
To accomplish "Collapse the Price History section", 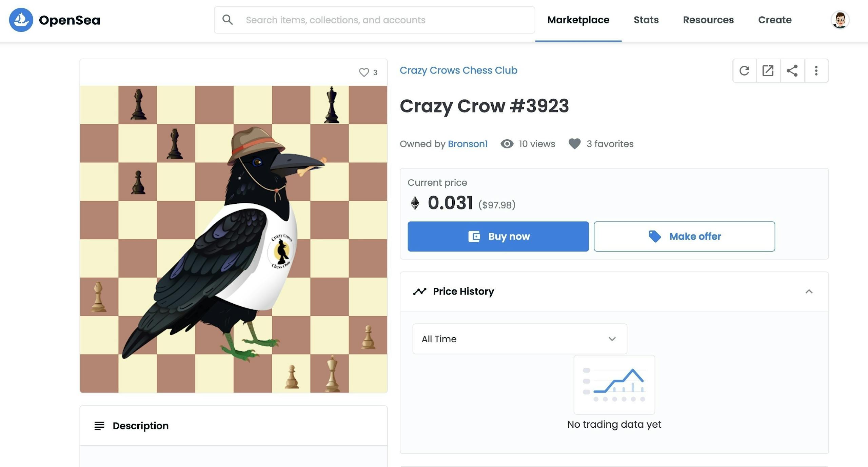I will [809, 291].
